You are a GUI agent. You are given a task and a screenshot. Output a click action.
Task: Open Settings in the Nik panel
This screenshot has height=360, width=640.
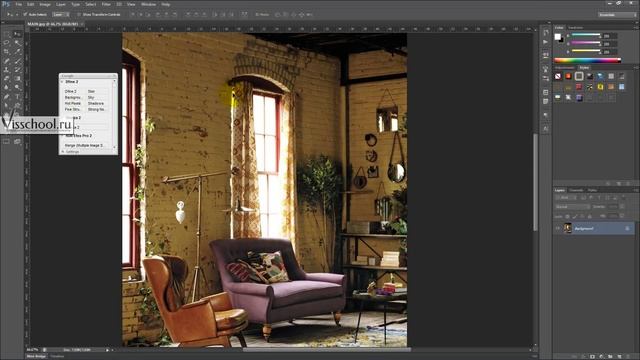click(x=72, y=152)
